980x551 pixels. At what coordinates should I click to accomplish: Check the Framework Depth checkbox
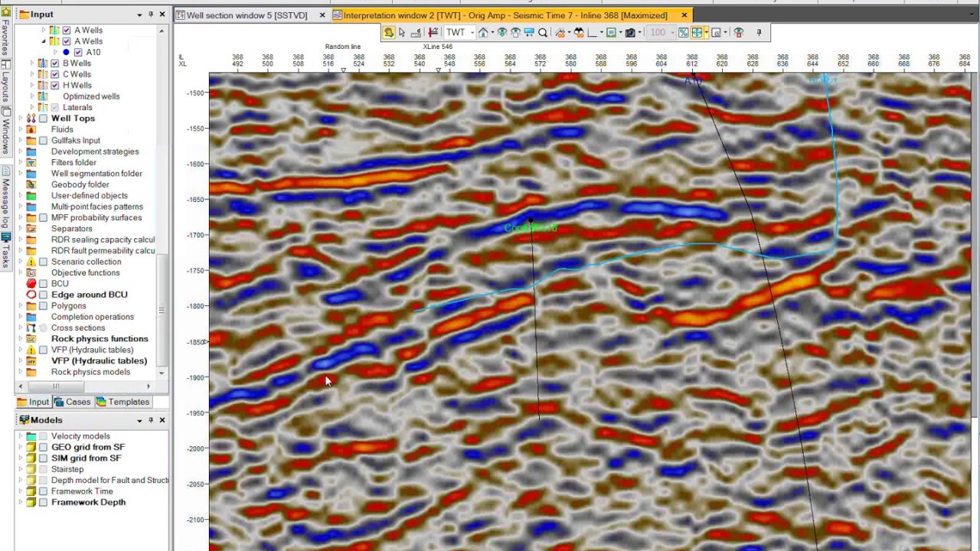[x=43, y=502]
